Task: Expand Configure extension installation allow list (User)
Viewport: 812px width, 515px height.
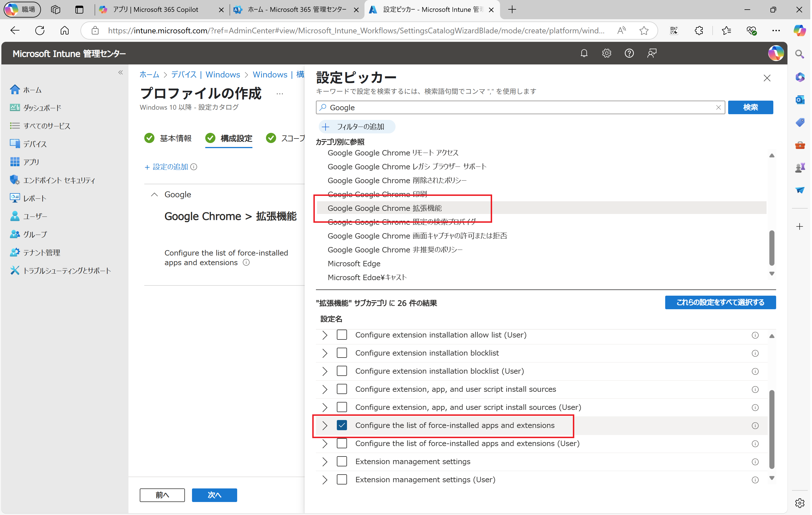Action: [325, 335]
